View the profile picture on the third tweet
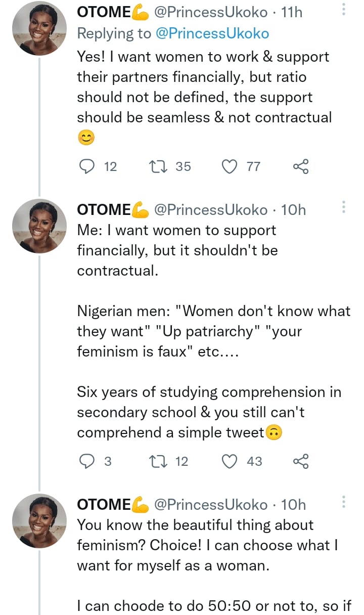 39,520
